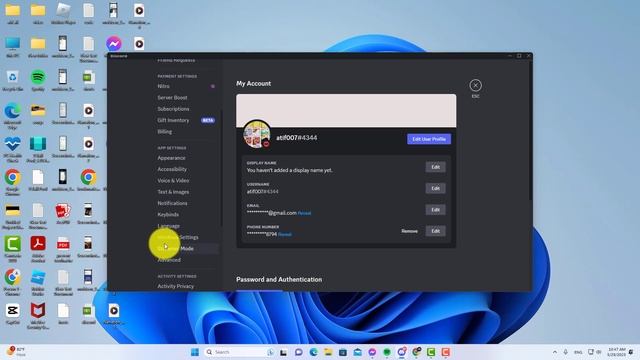Viewport: 640px width, 360px height.
Task: Select PC Health Check desktop icon
Action: [13, 150]
